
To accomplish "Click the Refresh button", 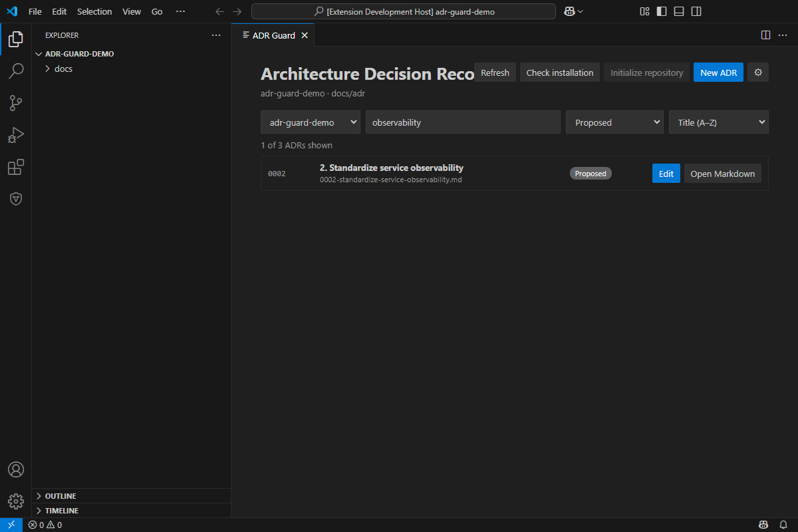I will [495, 72].
